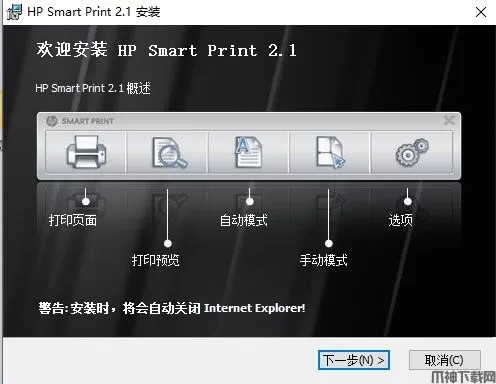
Task: Click the 打印预览 label
Action: tap(155, 260)
